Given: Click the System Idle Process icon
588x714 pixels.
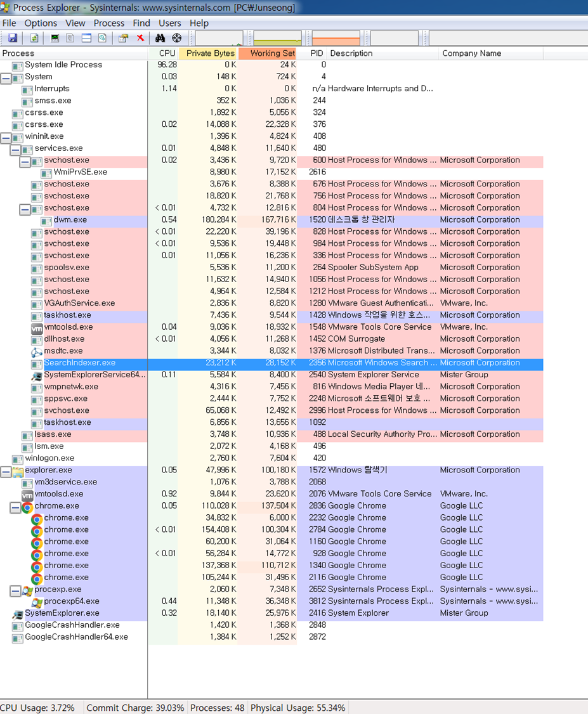Looking at the screenshot, I should [x=18, y=65].
